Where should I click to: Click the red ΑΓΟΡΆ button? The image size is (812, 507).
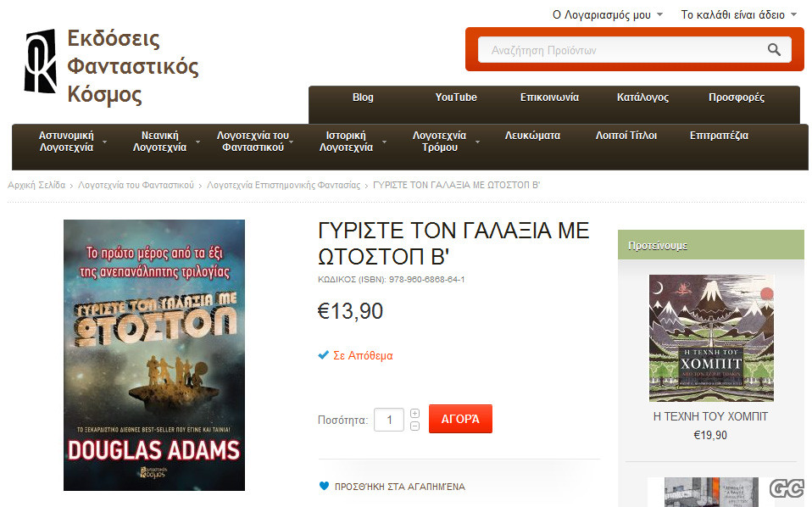coord(460,419)
